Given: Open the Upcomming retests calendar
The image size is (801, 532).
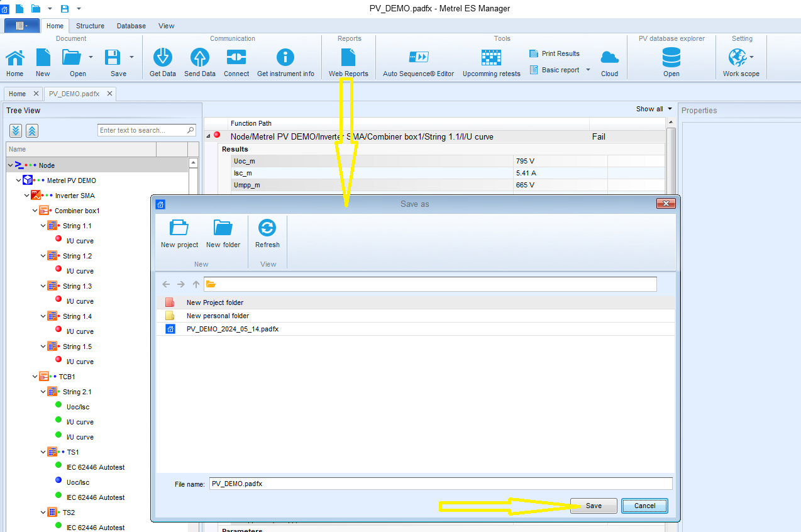Looking at the screenshot, I should [x=491, y=58].
